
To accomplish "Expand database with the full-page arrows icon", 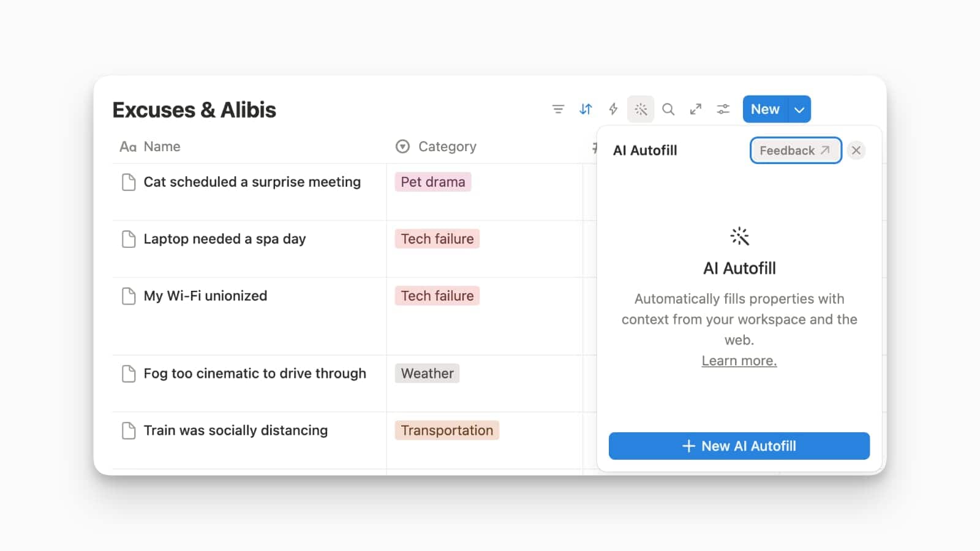I will [x=696, y=110].
